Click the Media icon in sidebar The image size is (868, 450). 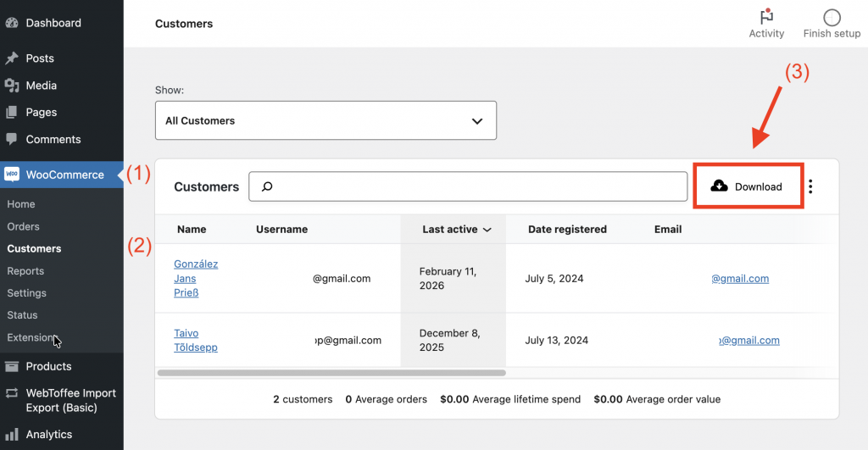click(x=12, y=86)
